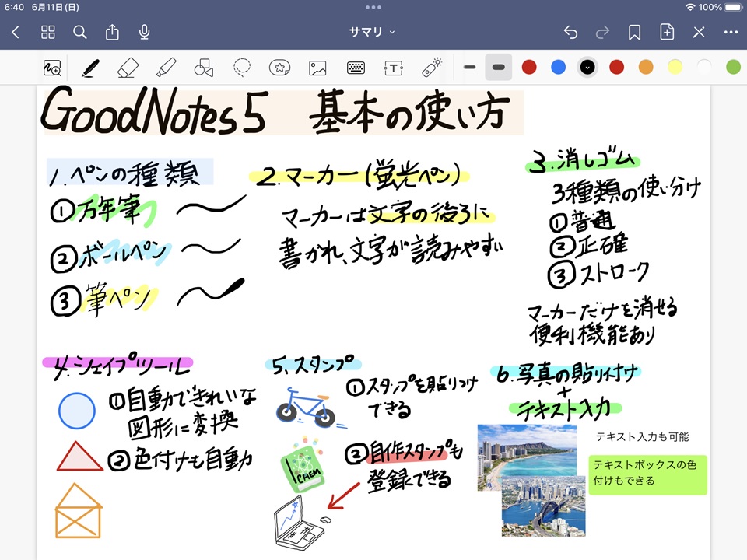The image size is (747, 560).
Task: Open the selected black color swatch
Action: pos(587,67)
